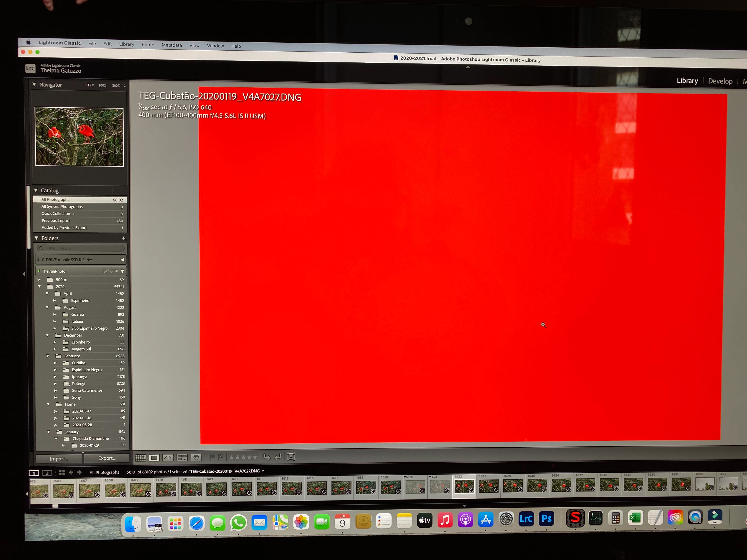Toggle second monitor window button
This screenshot has height=560, width=747.
(x=47, y=473)
